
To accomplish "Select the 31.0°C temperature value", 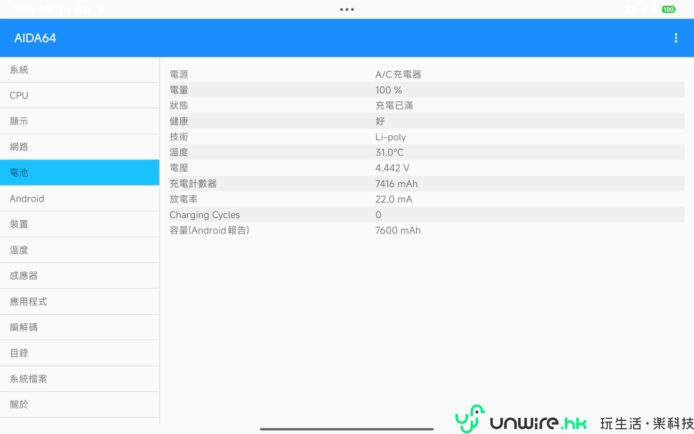I will click(x=389, y=153).
